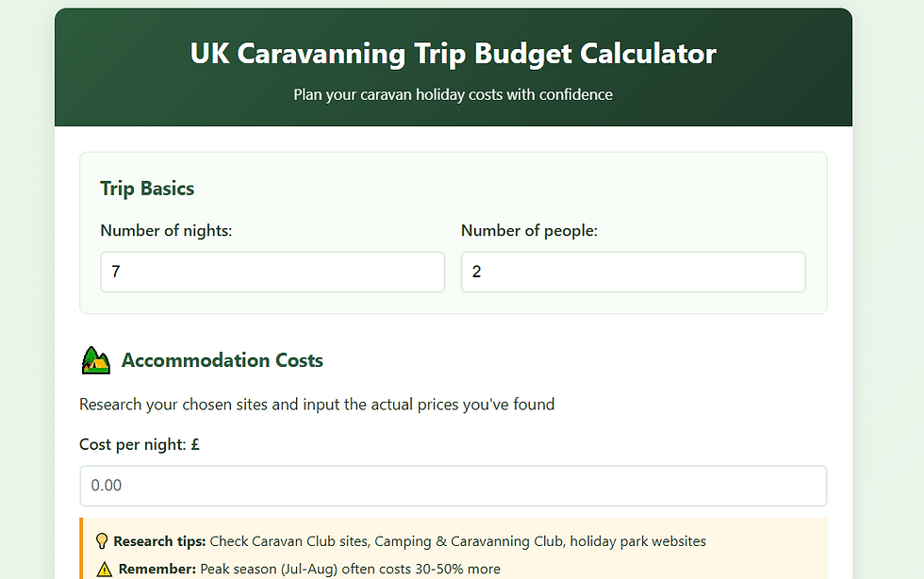Click the lightbulb icon in Research tips
This screenshot has width=924, height=579.
tap(103, 540)
